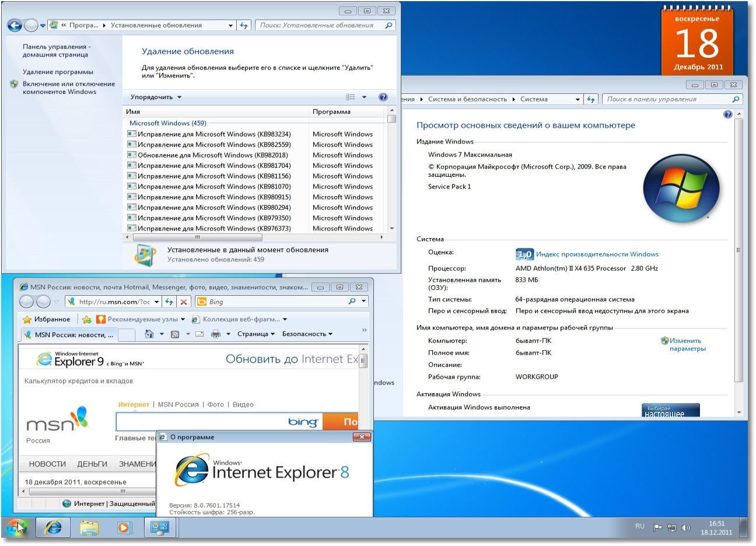756x546 pixels.
Task: Click Изменить параметры link
Action: (687, 345)
